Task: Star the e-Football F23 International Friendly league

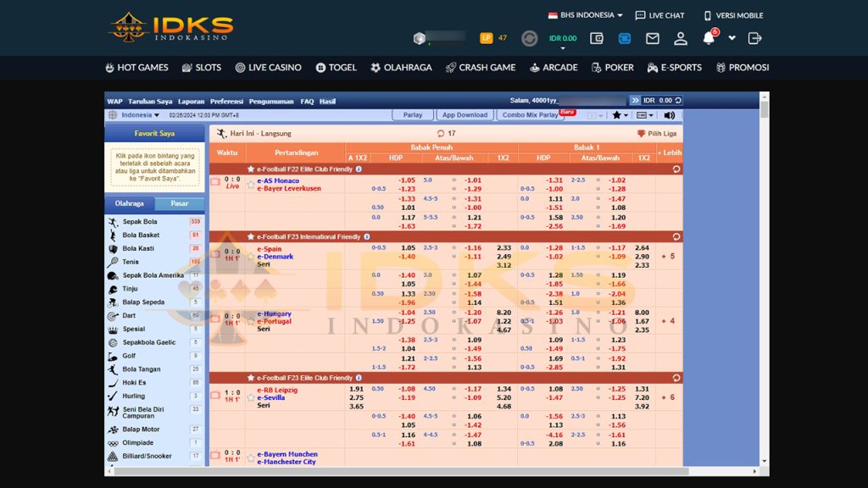Action: click(251, 237)
